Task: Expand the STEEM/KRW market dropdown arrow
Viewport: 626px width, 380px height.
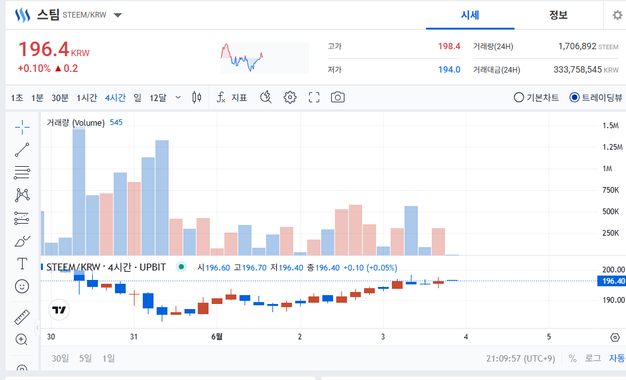Action: [x=118, y=15]
